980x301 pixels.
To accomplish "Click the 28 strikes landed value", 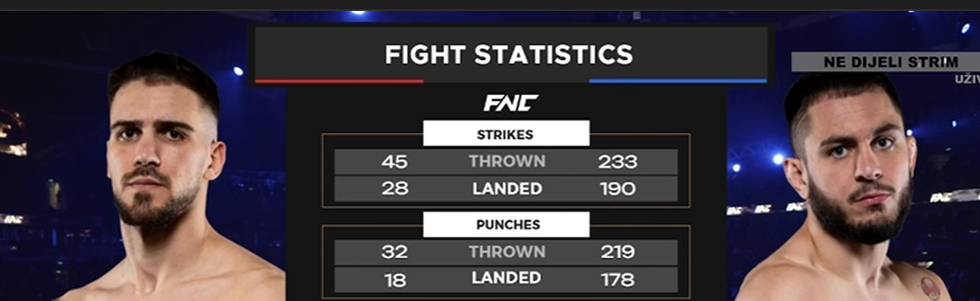I will (394, 189).
